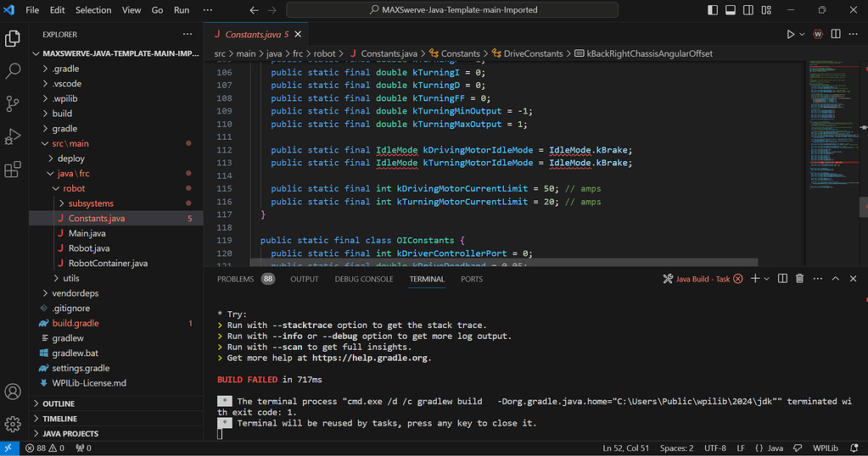Click the Spaces: 2 indentation status item
The image size is (868, 456).
[676, 448]
